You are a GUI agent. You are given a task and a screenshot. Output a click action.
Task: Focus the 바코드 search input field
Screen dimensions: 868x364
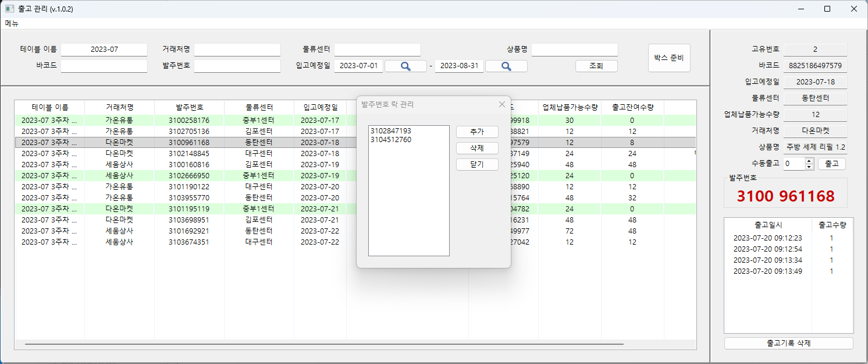(104, 66)
